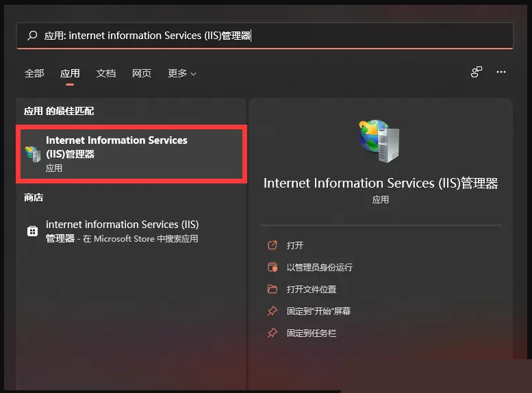Screen dimensions: 532x393
Task: Click 固定到任务栏 option
Action: click(x=312, y=333)
